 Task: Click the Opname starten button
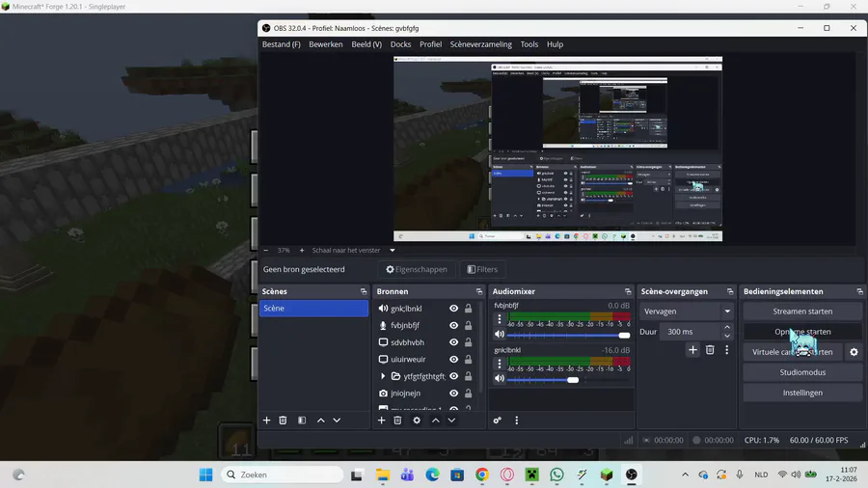point(802,332)
